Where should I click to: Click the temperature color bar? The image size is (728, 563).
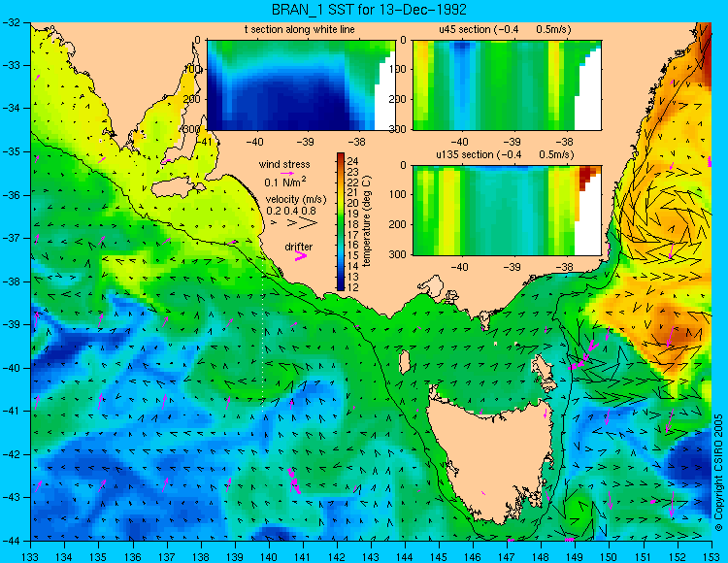341,221
